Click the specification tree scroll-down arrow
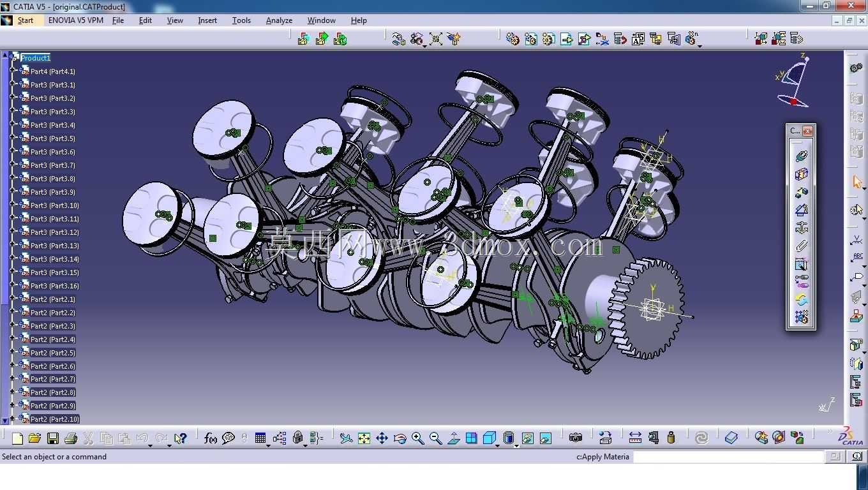 (x=5, y=420)
